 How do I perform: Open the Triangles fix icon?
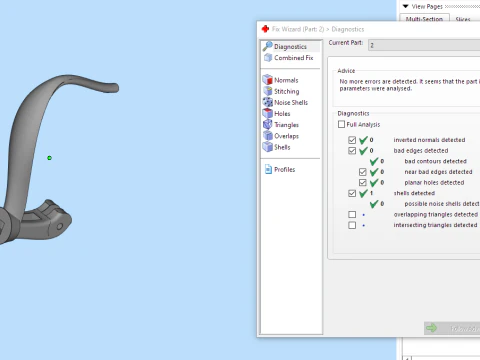(267, 124)
